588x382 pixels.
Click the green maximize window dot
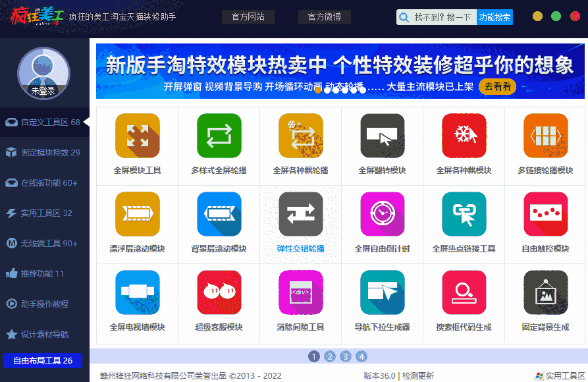tap(556, 16)
